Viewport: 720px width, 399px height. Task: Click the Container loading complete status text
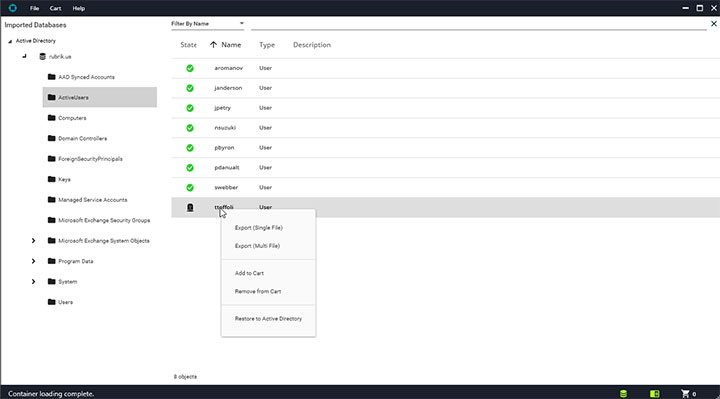51,394
